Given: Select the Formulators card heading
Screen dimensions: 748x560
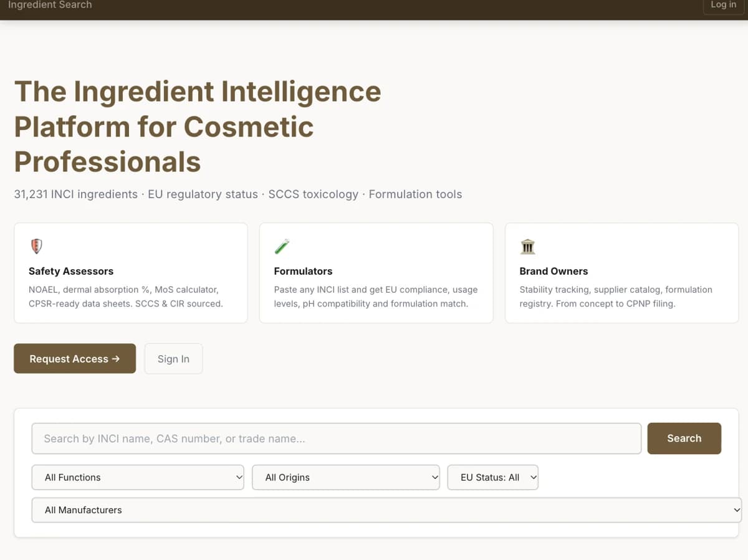Looking at the screenshot, I should [303, 271].
